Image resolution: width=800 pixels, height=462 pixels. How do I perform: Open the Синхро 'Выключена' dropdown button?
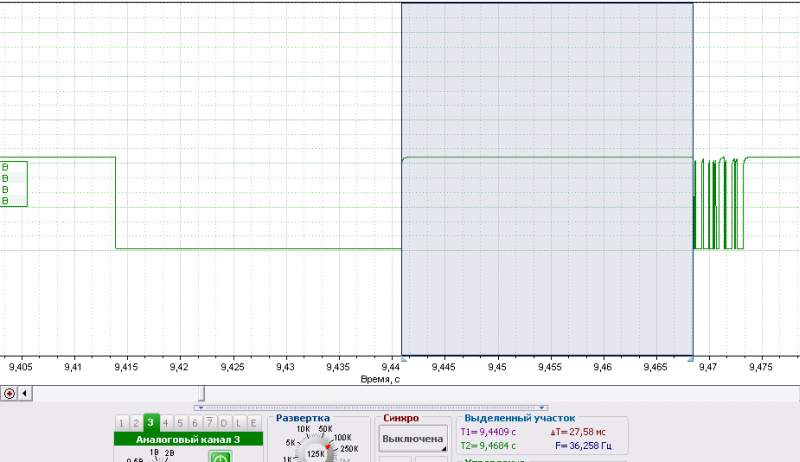click(413, 439)
